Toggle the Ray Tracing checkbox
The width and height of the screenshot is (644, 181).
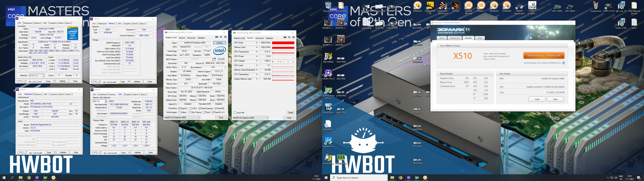click(x=190, y=112)
